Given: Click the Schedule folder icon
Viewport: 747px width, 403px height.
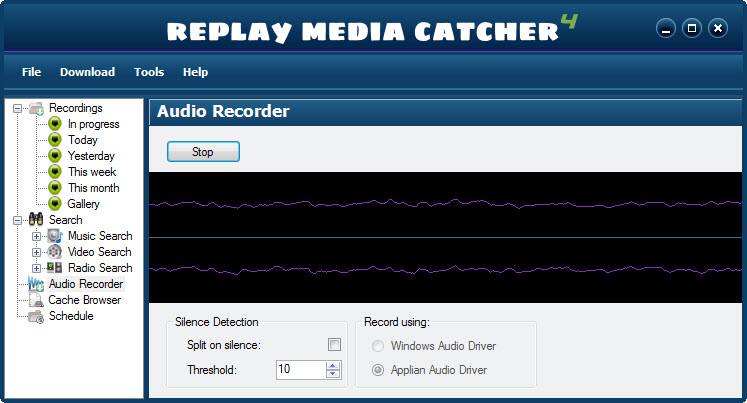Looking at the screenshot, I should coord(36,316).
